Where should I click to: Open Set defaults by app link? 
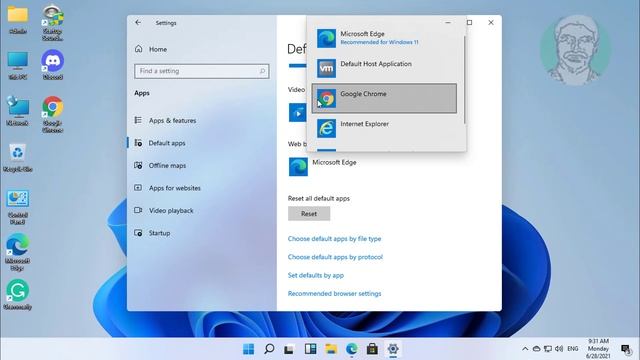316,275
